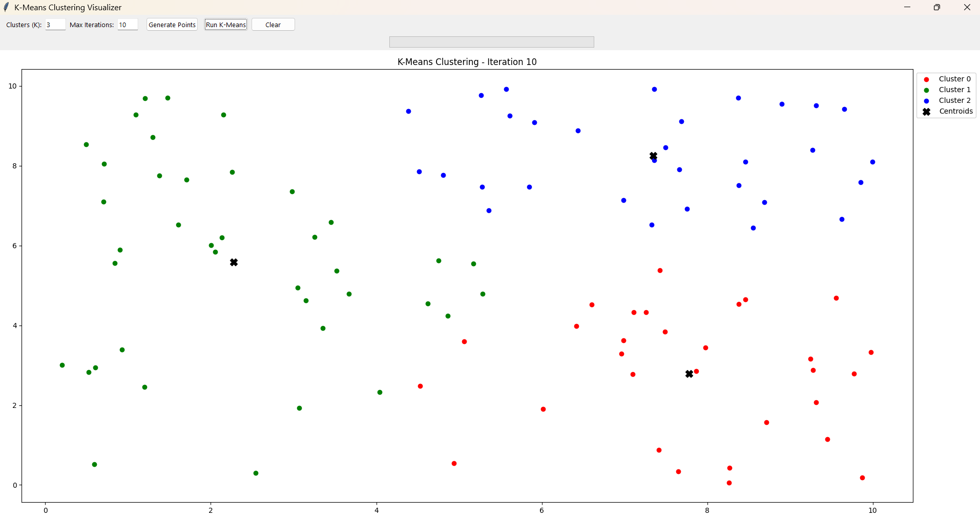Click the red Cluster 0 legend marker
Viewport: 980px width, 519px height.
point(926,79)
